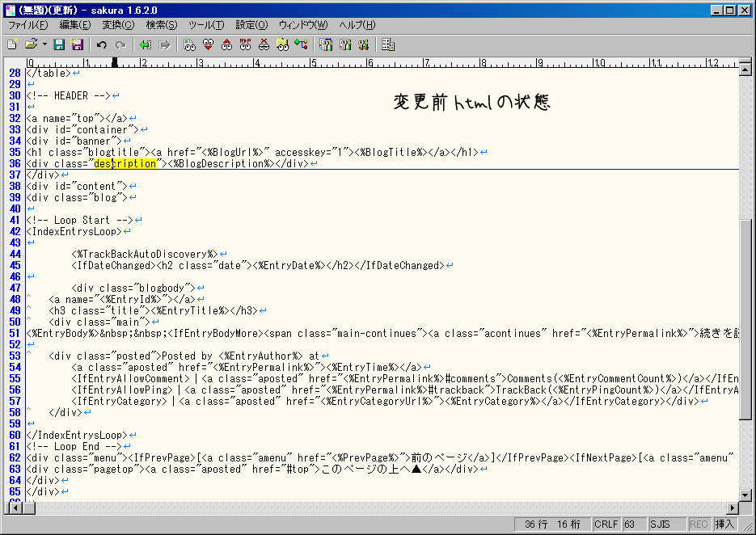Click the vertical scrollbar down arrow

745,495
